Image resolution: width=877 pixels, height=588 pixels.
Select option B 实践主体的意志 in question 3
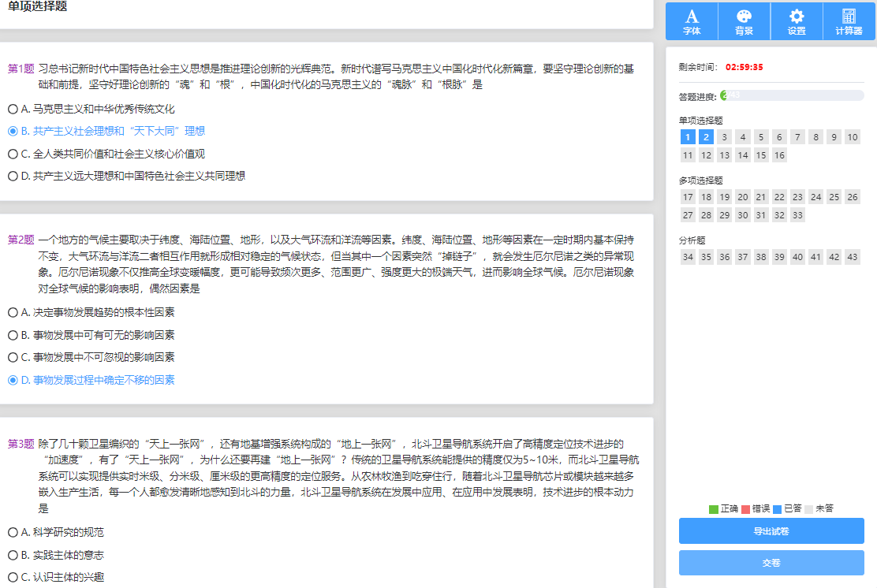tap(13, 555)
